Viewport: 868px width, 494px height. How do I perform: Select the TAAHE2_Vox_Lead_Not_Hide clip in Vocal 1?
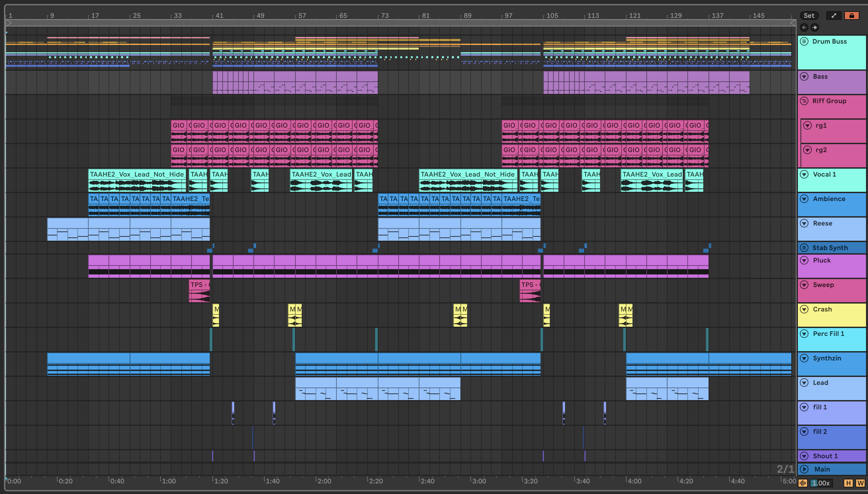[x=136, y=174]
